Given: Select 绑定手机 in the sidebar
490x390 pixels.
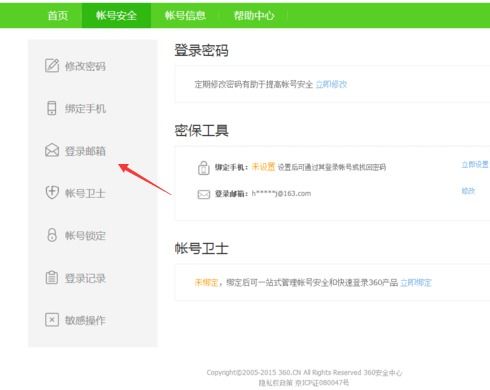Looking at the screenshot, I should (85, 108).
